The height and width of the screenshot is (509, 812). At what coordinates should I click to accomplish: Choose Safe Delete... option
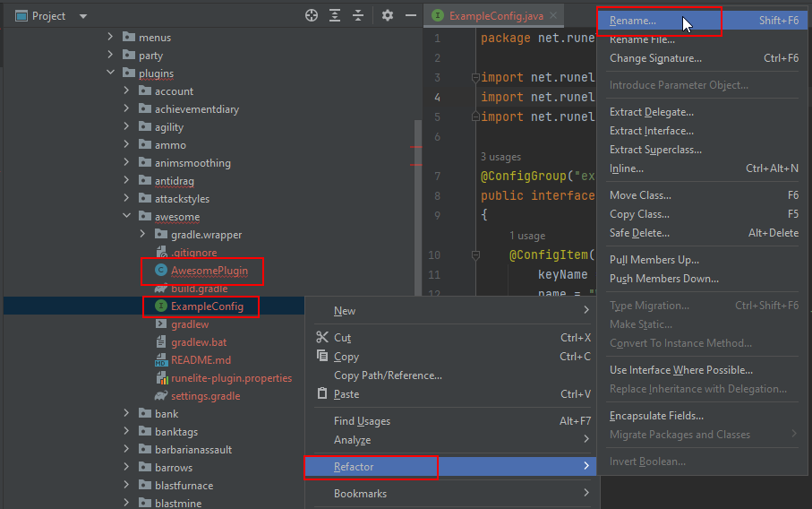coord(704,233)
